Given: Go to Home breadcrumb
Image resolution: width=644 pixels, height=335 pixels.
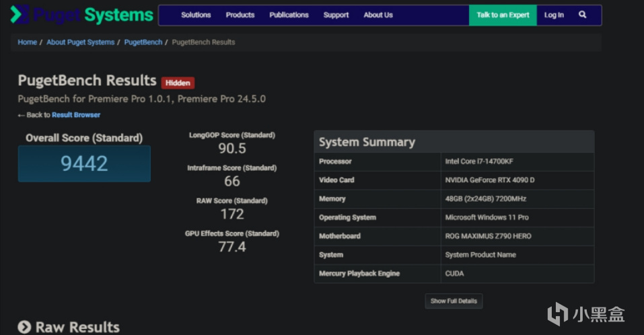Looking at the screenshot, I should pos(27,42).
